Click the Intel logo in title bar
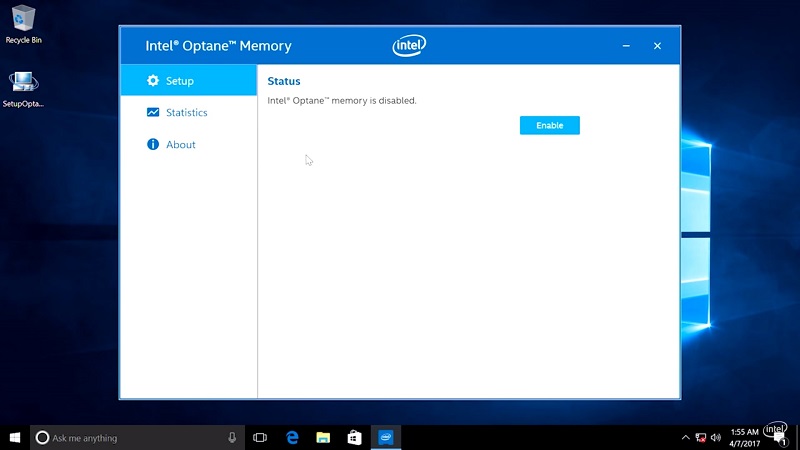800x450 pixels. click(x=409, y=45)
